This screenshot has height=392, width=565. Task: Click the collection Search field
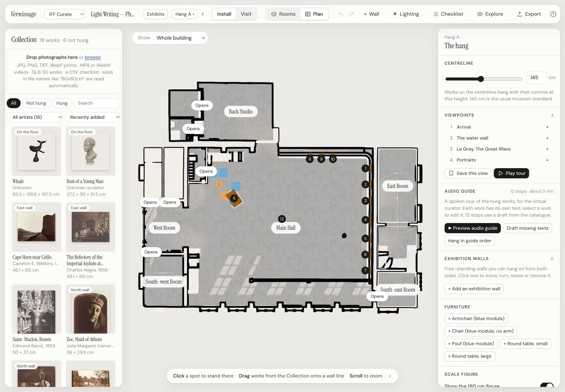97,103
